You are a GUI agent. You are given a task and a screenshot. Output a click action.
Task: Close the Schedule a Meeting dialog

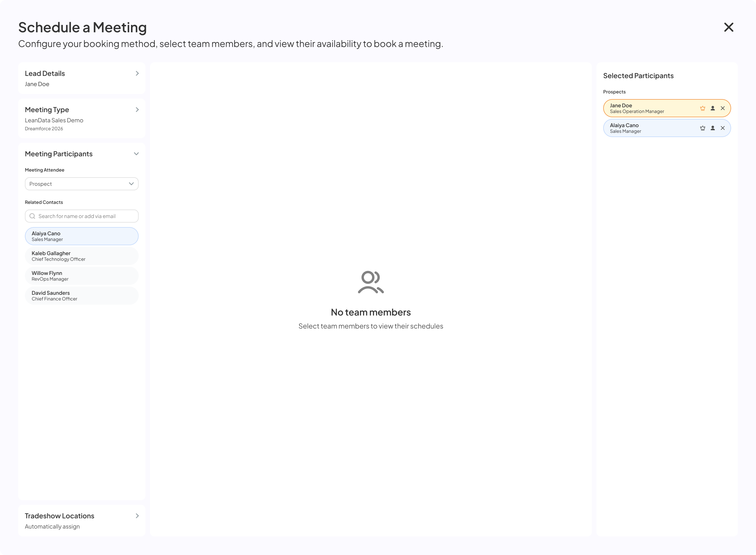tap(729, 27)
